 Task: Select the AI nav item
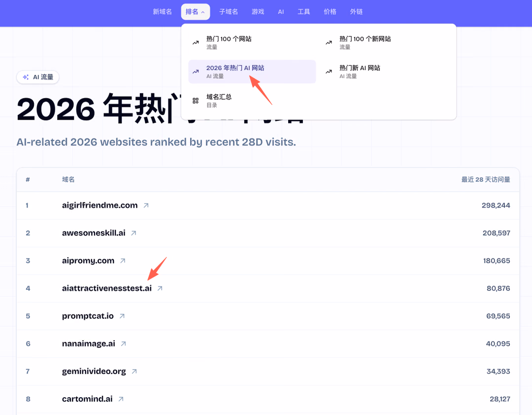tap(281, 12)
